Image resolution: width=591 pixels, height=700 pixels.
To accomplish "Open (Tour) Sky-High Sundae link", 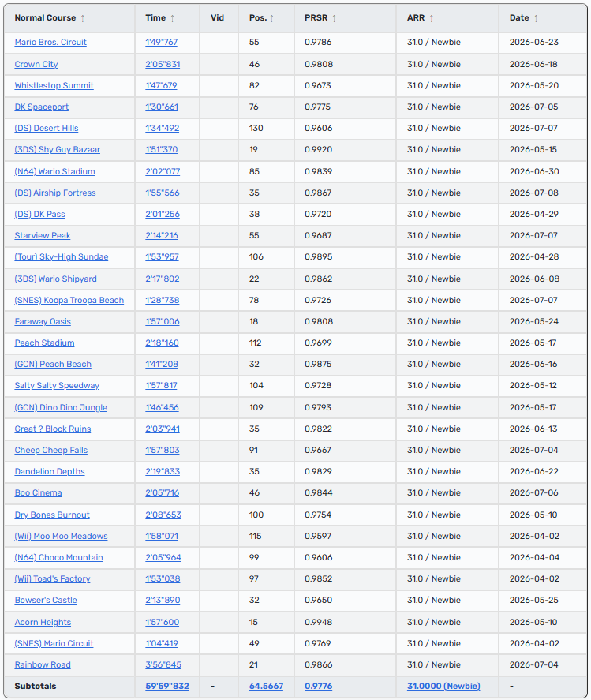I will point(62,257).
